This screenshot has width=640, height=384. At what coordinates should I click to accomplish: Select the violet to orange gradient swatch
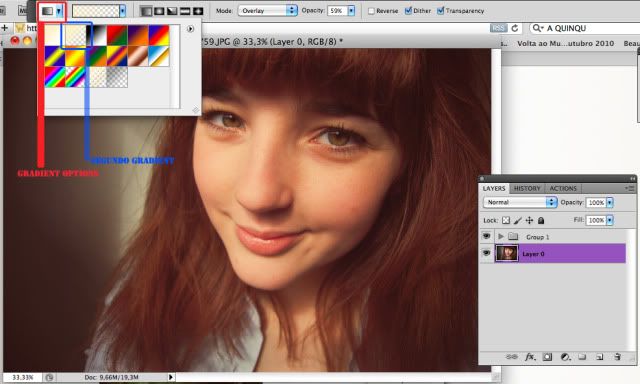138,35
